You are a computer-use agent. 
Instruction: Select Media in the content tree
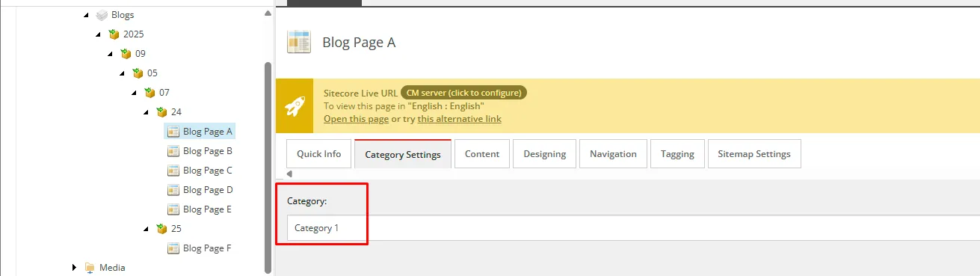click(112, 267)
